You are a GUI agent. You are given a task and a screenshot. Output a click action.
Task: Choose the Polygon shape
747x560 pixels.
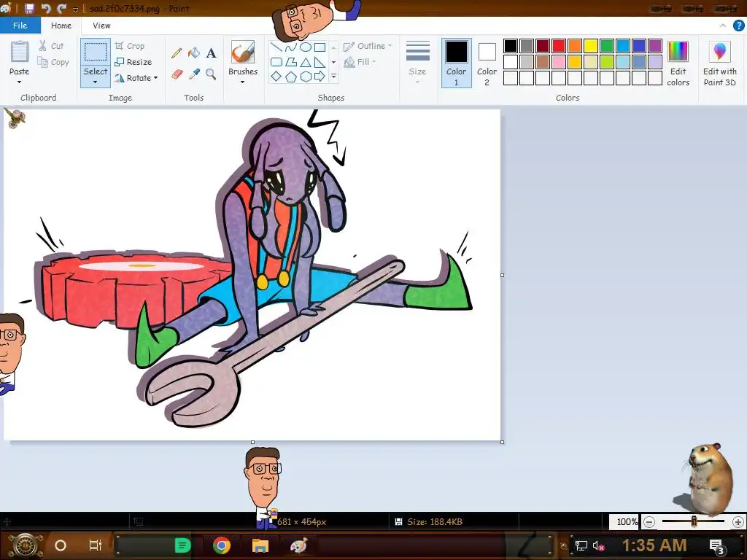tap(290, 62)
